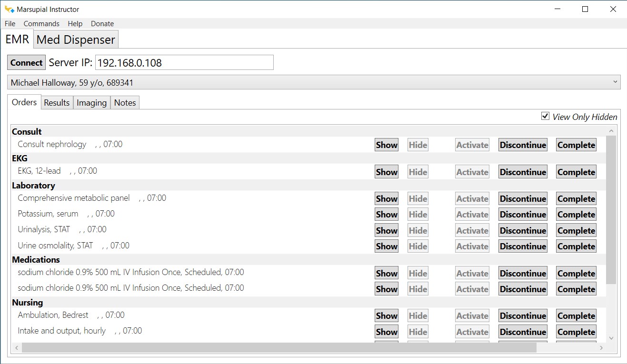Switch to the Results tab
This screenshot has width=627, height=364.
click(x=57, y=102)
